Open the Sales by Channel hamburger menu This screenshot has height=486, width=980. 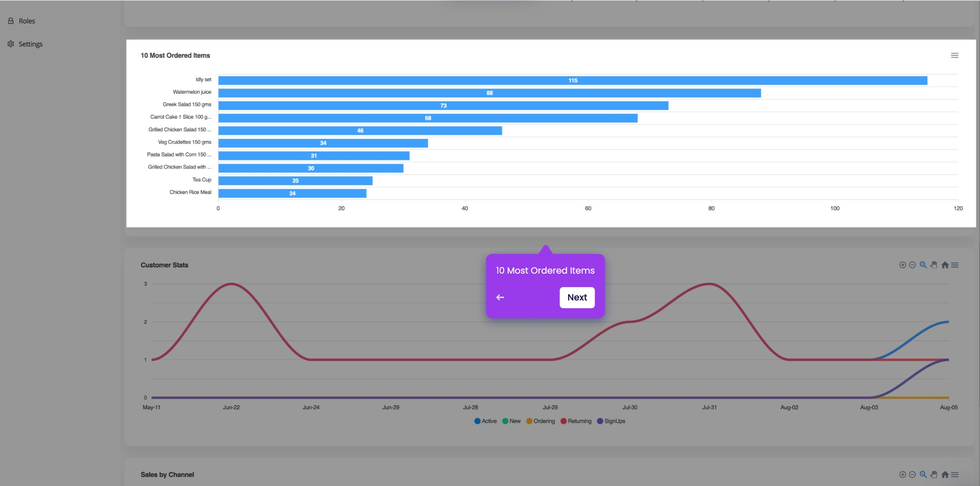955,475
